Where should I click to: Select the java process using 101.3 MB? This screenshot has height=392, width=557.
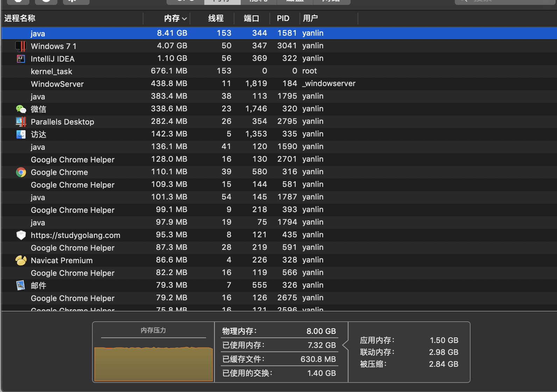click(279, 197)
